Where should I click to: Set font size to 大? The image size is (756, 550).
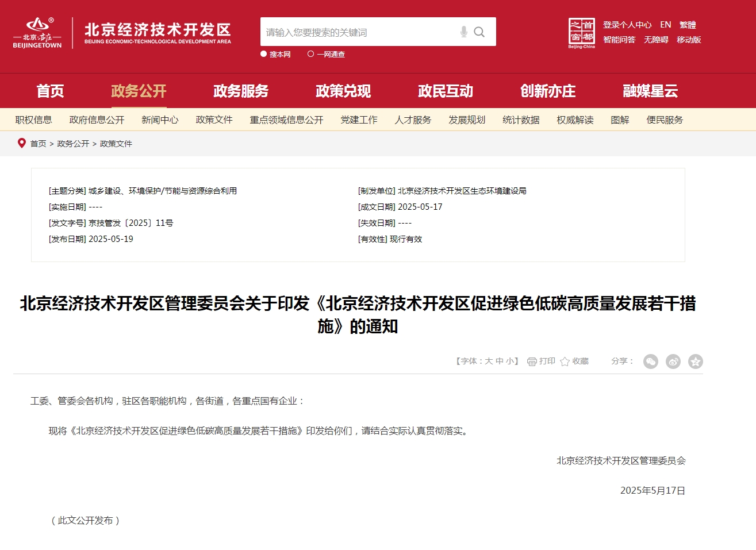coord(489,361)
